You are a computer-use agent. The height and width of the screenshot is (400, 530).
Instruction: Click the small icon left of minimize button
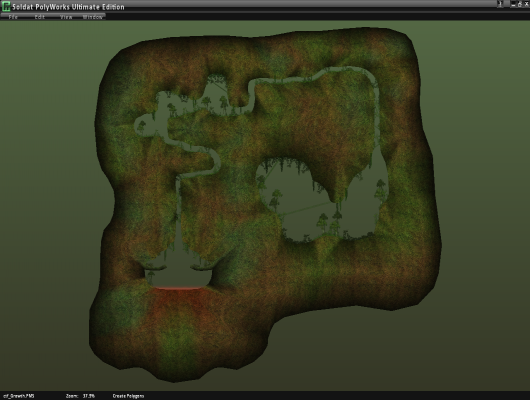tap(501, 4)
